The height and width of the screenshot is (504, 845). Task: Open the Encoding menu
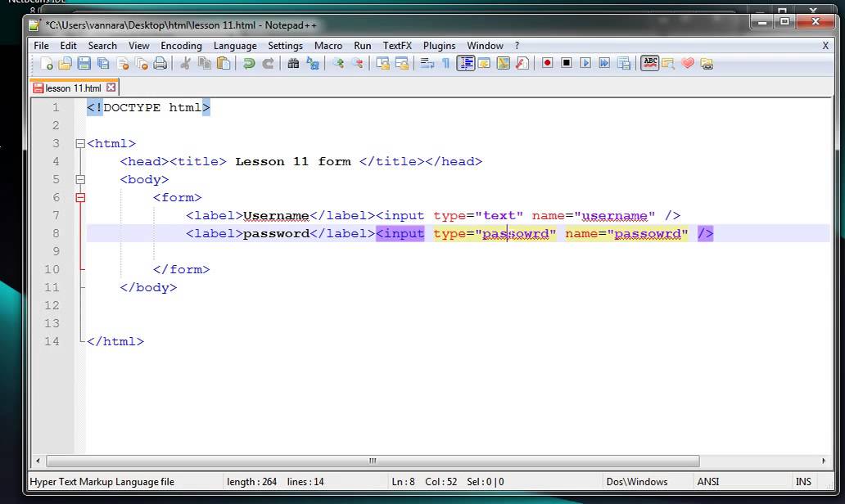(x=181, y=46)
